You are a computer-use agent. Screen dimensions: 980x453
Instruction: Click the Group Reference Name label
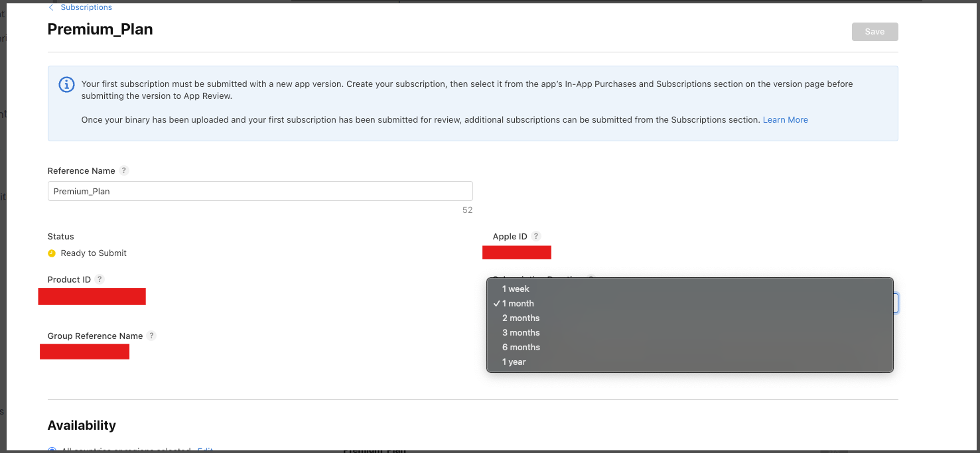pos(95,336)
